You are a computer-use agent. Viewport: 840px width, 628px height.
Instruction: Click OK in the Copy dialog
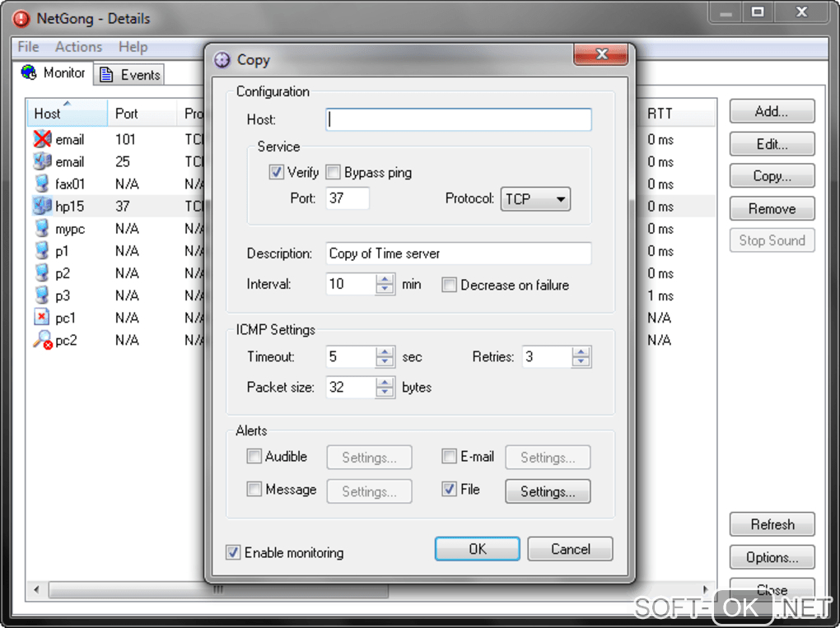pos(478,549)
